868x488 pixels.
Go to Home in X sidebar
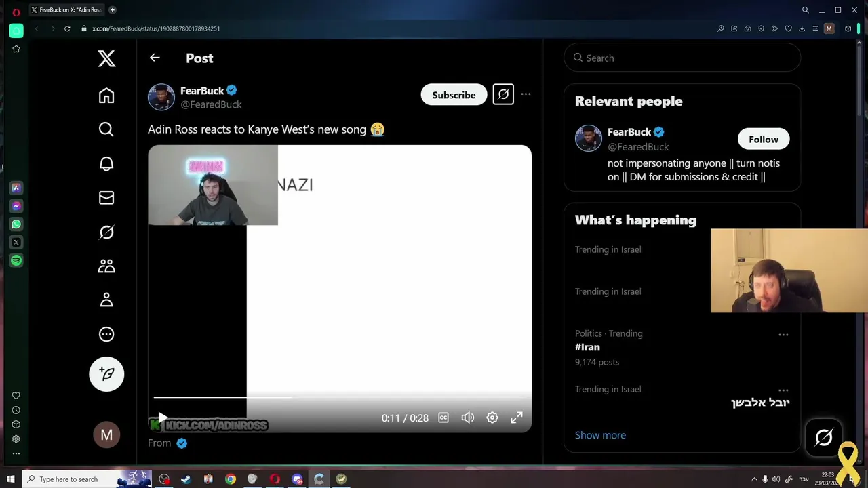tap(106, 96)
